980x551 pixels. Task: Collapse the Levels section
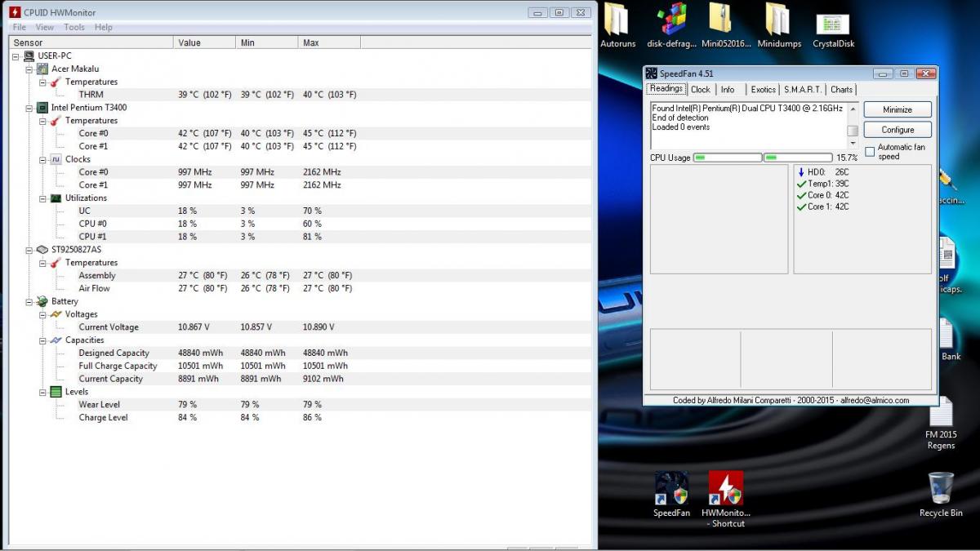click(x=44, y=392)
